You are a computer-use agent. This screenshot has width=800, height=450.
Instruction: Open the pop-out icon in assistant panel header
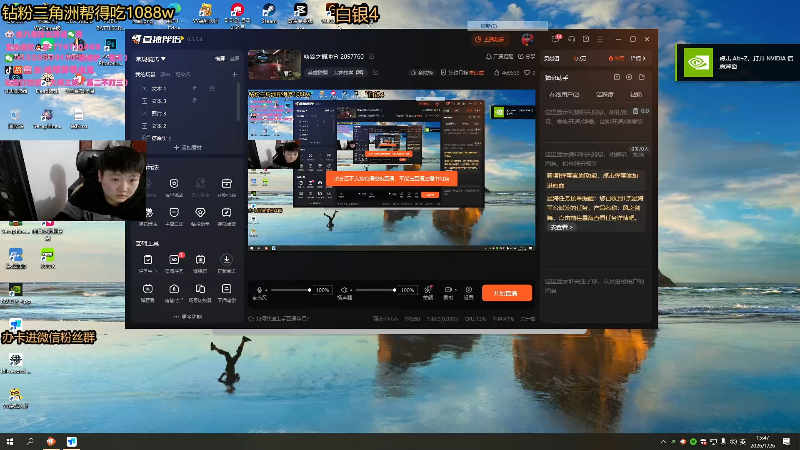(642, 77)
